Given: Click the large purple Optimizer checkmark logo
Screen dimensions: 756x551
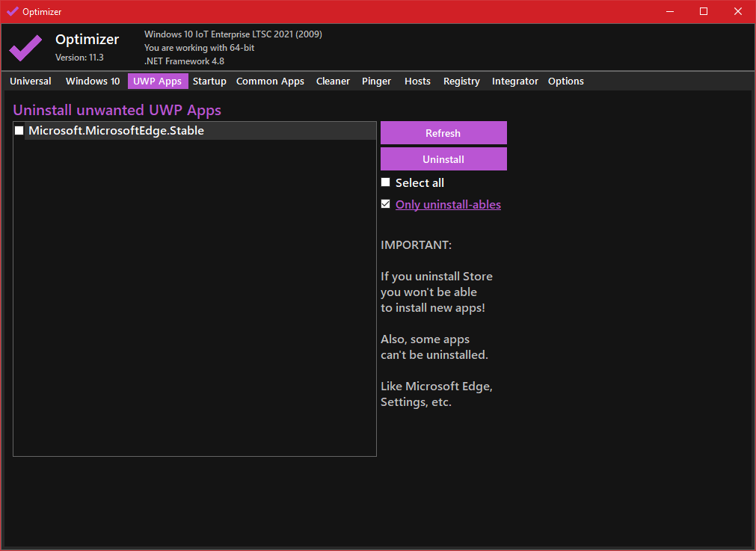Looking at the screenshot, I should tap(25, 48).
